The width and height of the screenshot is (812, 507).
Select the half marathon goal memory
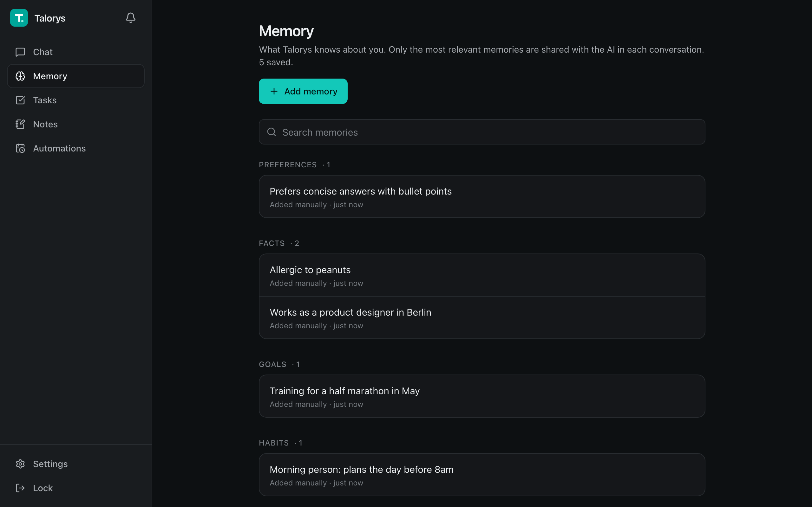482,396
